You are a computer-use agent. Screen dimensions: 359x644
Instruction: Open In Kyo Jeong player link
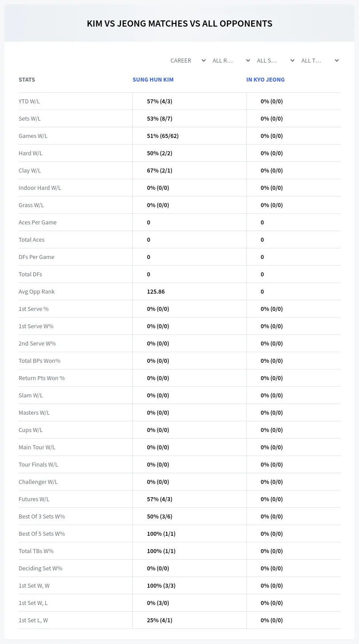(265, 80)
